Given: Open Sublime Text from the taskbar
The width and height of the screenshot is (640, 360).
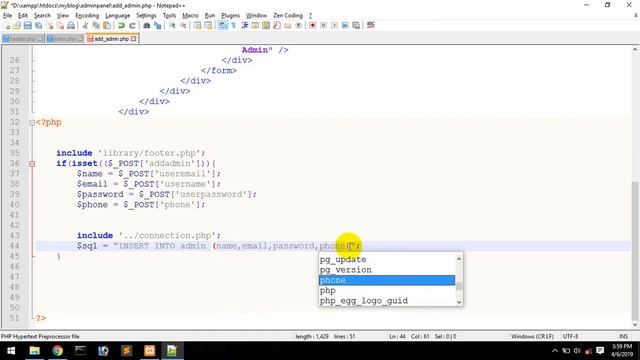Looking at the screenshot, I should [127, 351].
